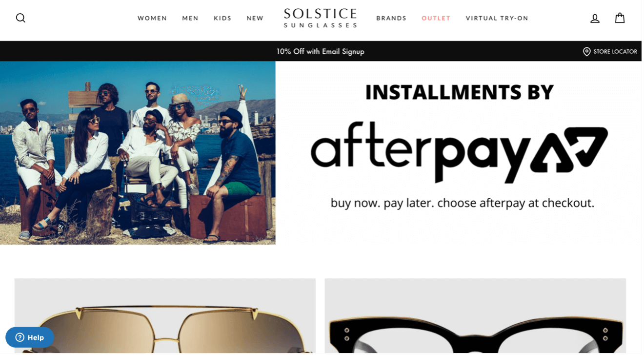Click the group photo banner image
This screenshot has width=644, height=355.
pos(138,153)
